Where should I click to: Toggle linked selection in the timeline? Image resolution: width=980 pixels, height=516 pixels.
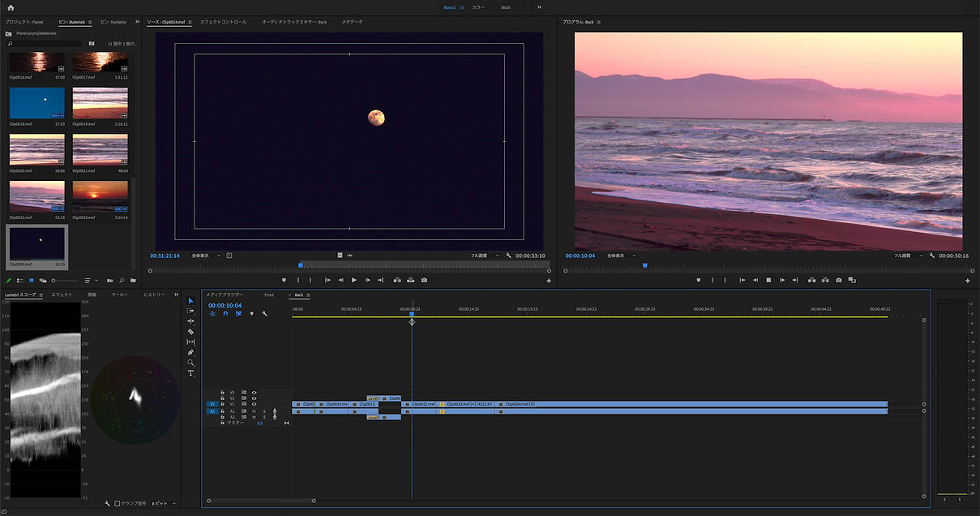[x=238, y=314]
